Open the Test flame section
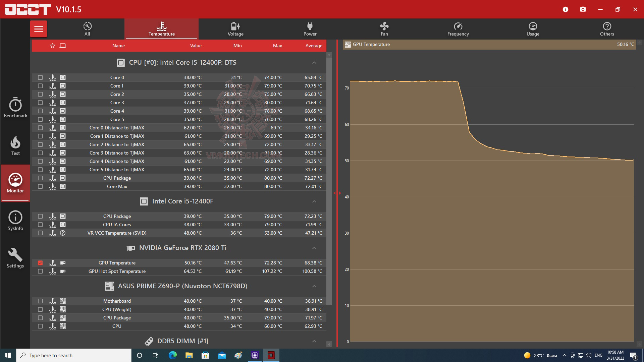The width and height of the screenshot is (644, 362). click(x=15, y=145)
